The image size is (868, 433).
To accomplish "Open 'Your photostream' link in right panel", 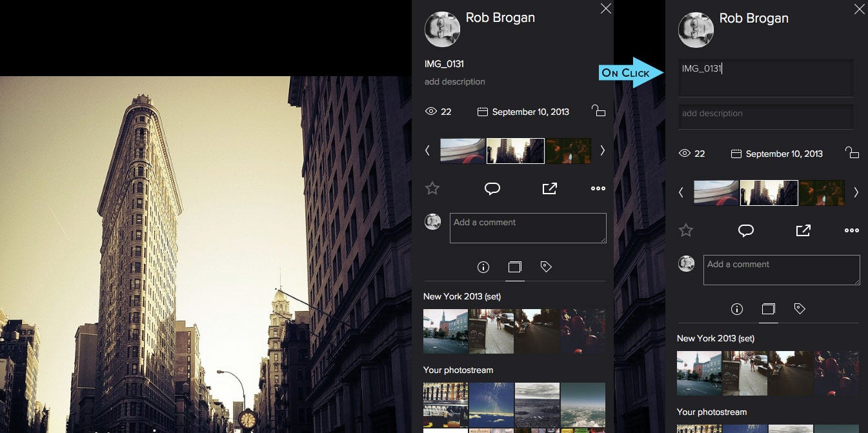I will pyautogui.click(x=712, y=412).
